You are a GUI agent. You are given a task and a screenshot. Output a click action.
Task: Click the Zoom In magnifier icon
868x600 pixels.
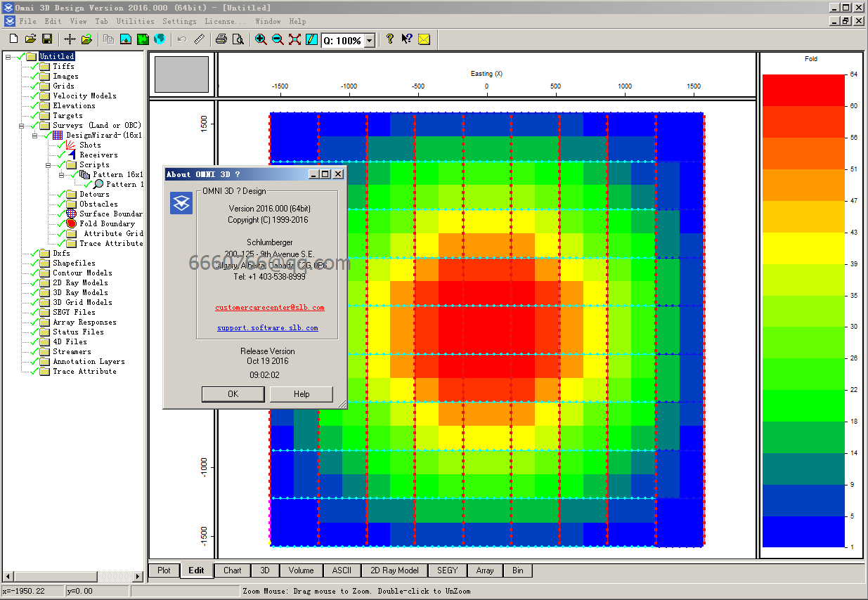tap(261, 39)
